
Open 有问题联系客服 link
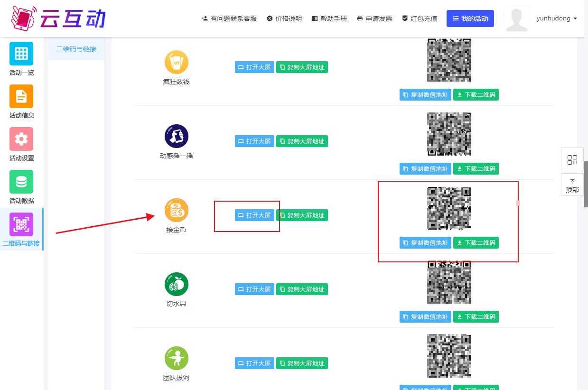click(x=229, y=19)
